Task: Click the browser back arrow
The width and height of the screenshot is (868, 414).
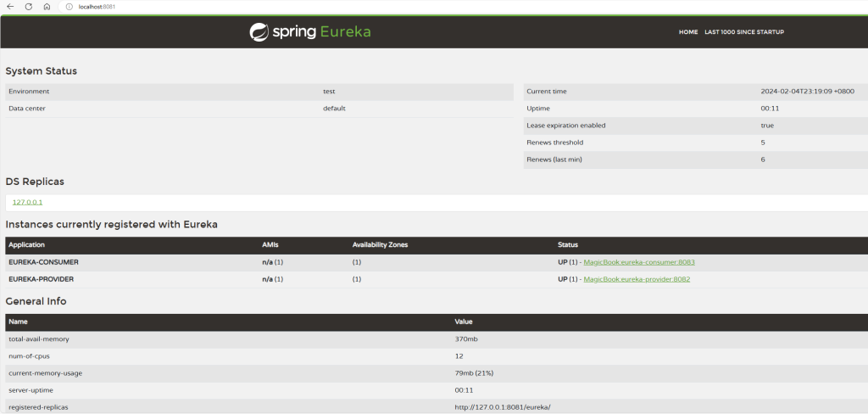Action: tap(9, 7)
